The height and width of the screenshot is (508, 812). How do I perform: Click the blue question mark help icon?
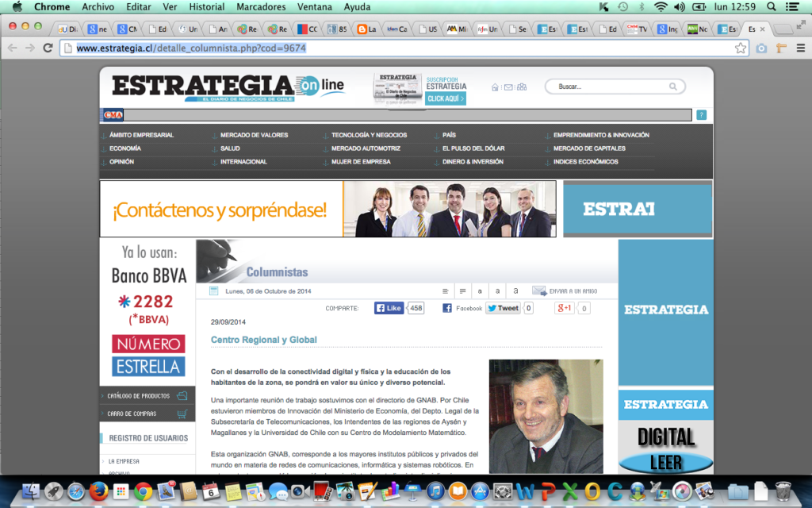tap(701, 115)
